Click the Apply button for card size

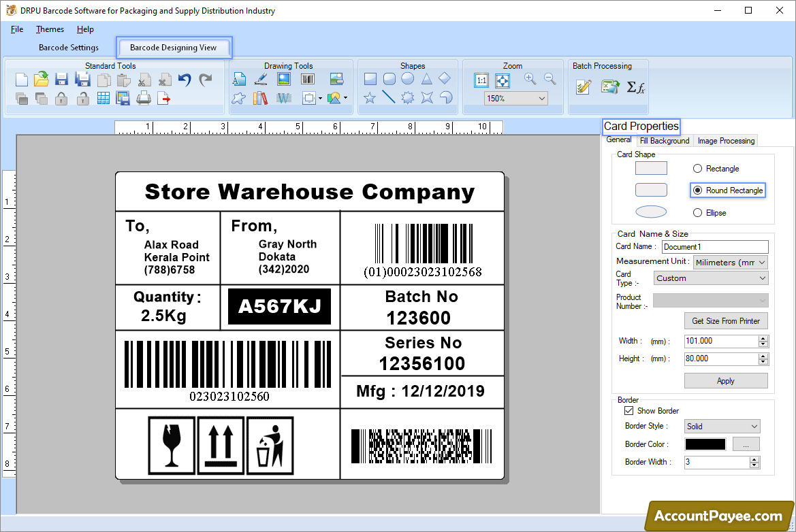[726, 380]
